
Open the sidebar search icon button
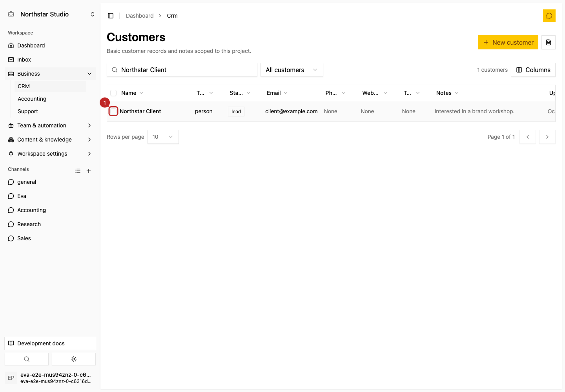[27, 359]
